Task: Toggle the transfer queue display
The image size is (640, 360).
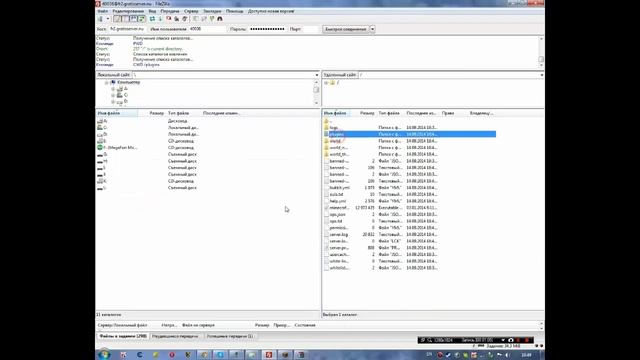Action: tap(142, 19)
